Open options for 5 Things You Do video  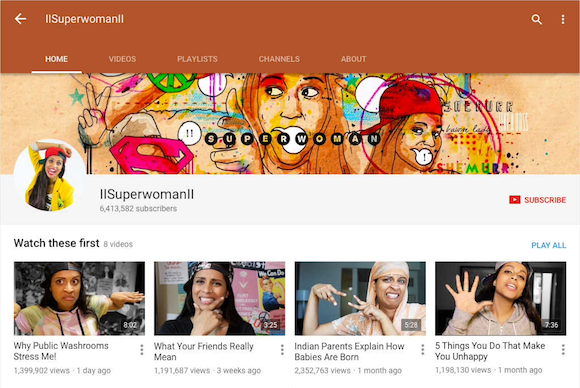point(563,350)
